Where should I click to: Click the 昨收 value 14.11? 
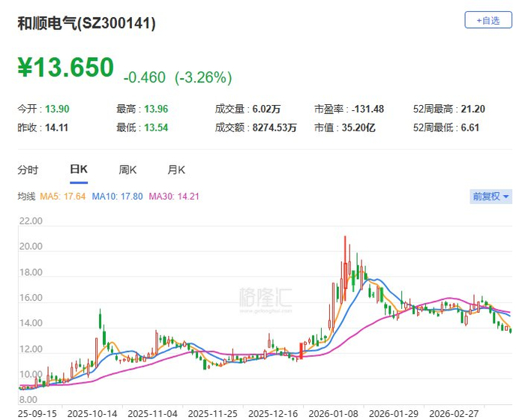click(x=56, y=127)
